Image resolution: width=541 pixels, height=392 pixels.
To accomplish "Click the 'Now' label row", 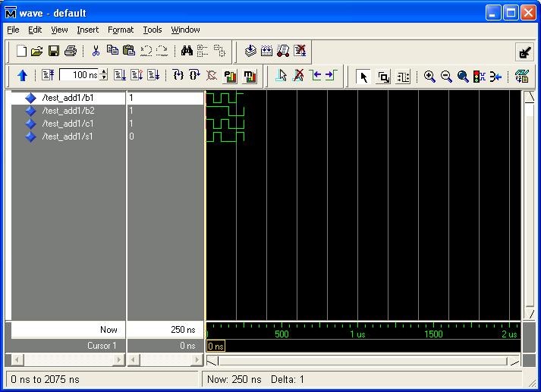I will coord(68,330).
